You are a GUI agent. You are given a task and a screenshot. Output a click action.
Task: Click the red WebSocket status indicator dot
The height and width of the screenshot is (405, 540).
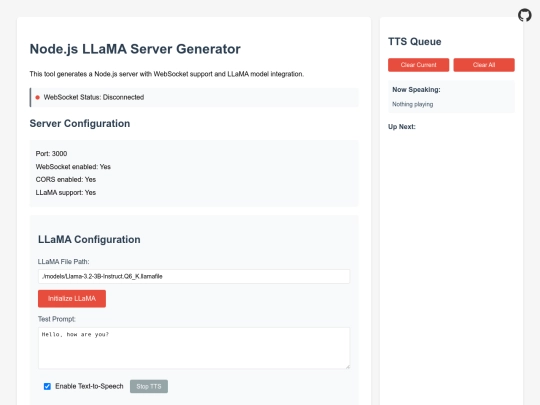[38, 97]
